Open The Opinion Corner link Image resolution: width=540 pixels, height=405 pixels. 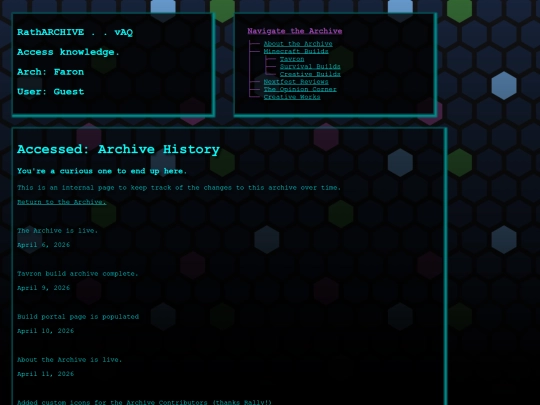click(300, 89)
